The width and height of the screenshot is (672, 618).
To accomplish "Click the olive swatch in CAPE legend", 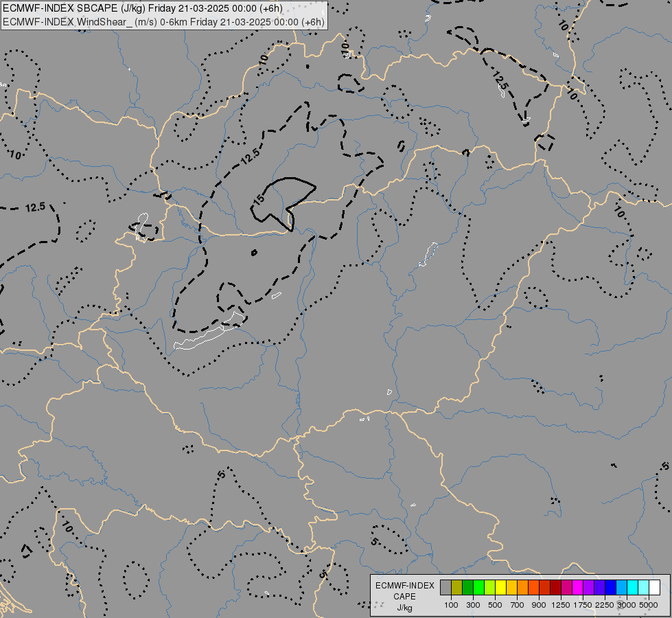I will click(x=457, y=587).
